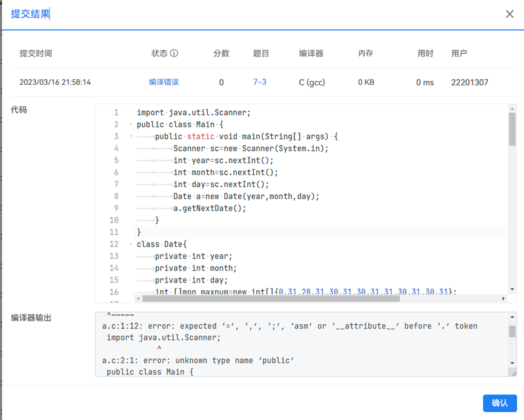Grab the compiler output resize handle

512,372
